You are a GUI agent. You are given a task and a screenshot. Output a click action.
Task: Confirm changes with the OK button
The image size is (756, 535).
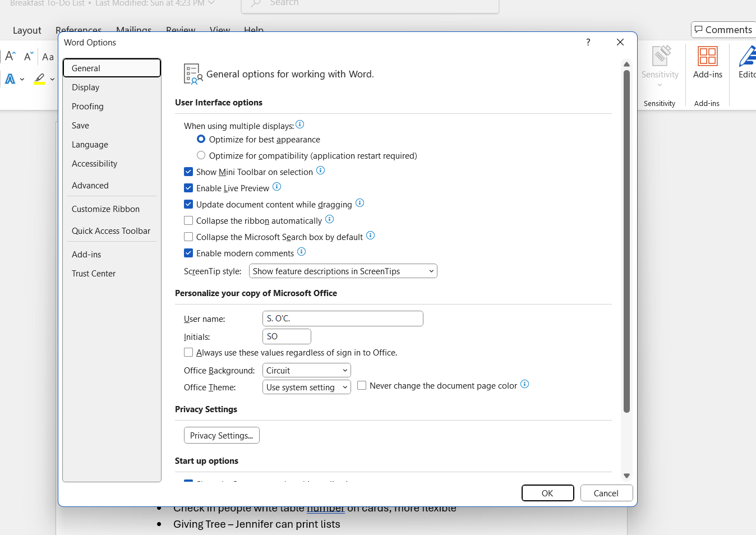[547, 493]
